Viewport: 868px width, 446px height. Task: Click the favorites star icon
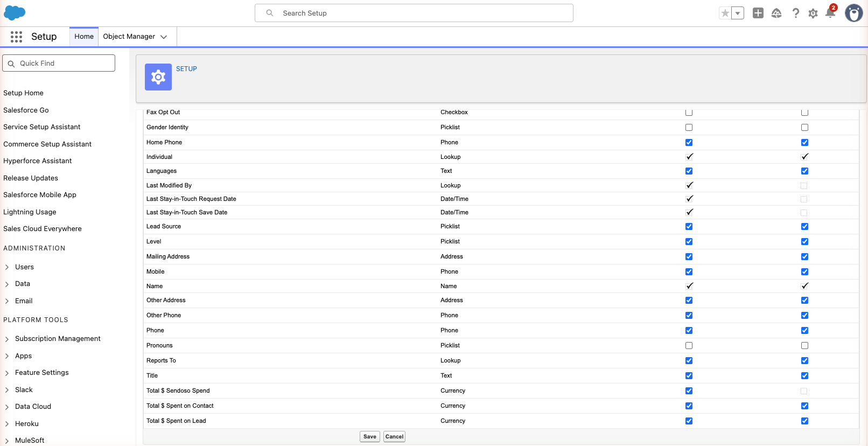(x=725, y=13)
